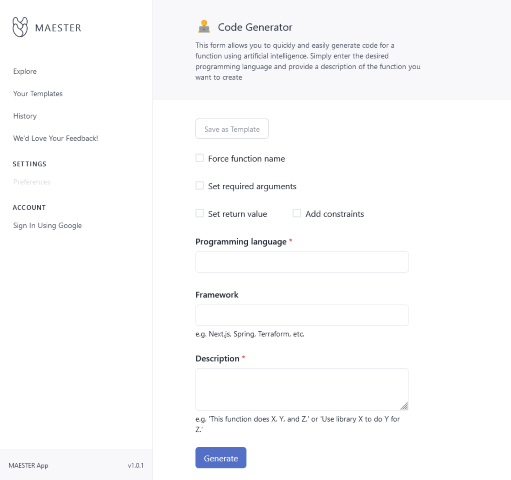511x480 pixels.
Task: Focus the Programming language input field
Action: (x=302, y=262)
